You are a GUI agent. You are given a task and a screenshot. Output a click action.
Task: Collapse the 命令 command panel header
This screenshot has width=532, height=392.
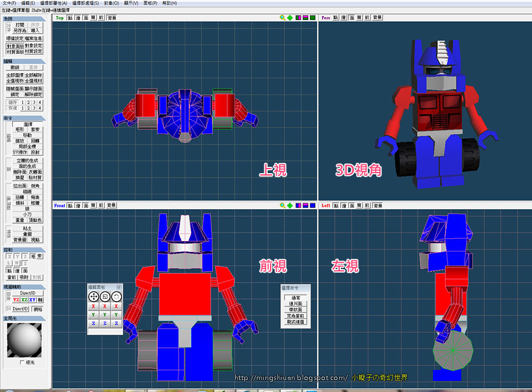click(24, 118)
